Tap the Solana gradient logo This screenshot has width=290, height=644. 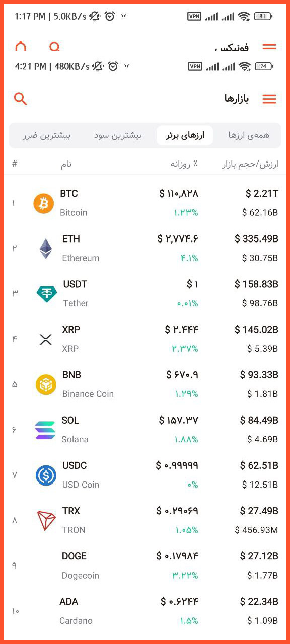(45, 430)
